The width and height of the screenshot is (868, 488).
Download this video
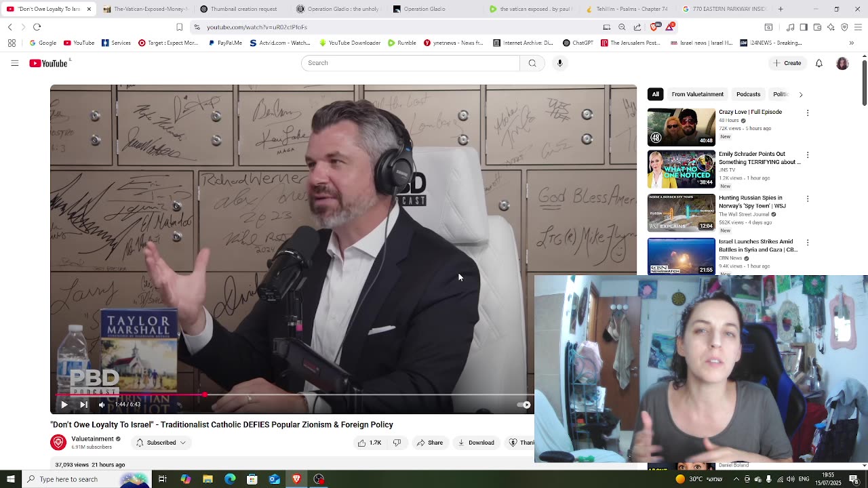coord(476,443)
